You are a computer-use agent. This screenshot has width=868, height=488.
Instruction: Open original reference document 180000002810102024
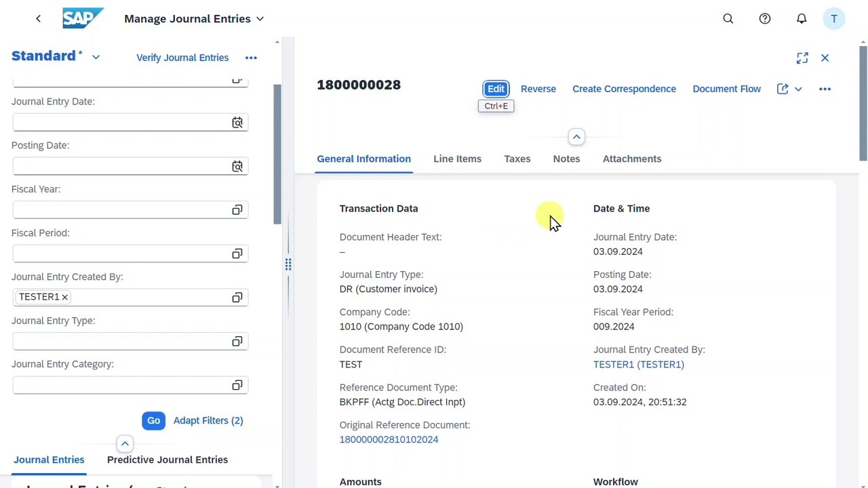[x=389, y=440]
